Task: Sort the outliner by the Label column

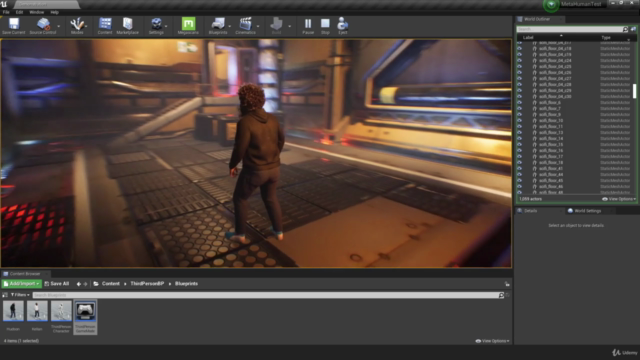Action: tap(528, 38)
